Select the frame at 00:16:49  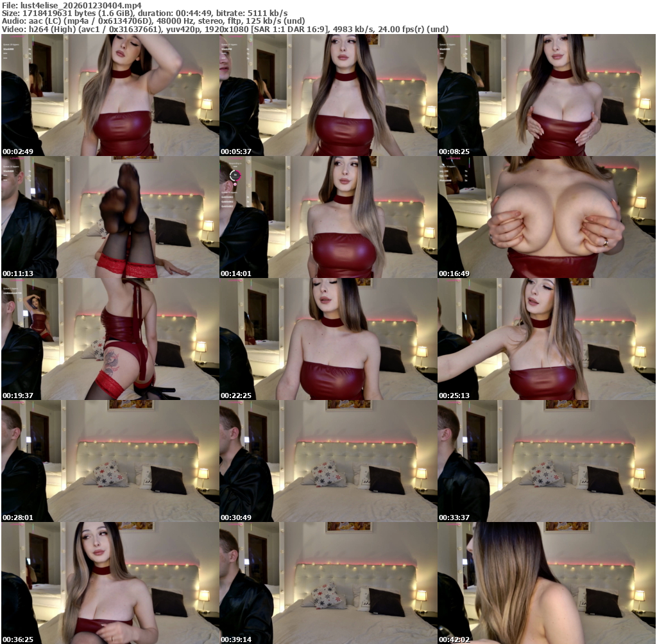point(546,217)
